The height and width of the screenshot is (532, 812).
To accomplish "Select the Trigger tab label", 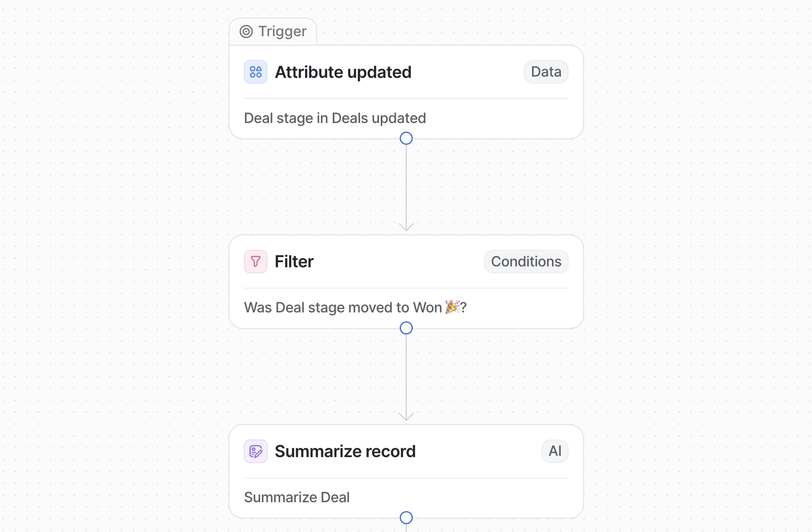I will point(282,31).
